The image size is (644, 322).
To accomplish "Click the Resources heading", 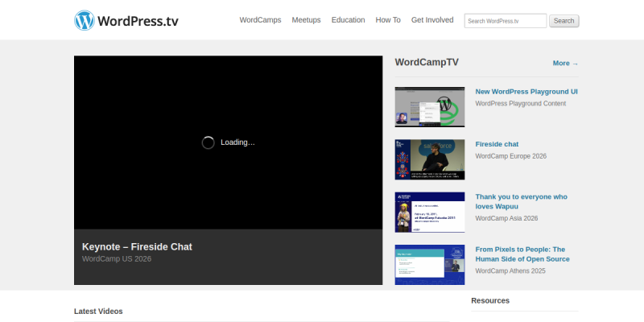I will click(490, 300).
